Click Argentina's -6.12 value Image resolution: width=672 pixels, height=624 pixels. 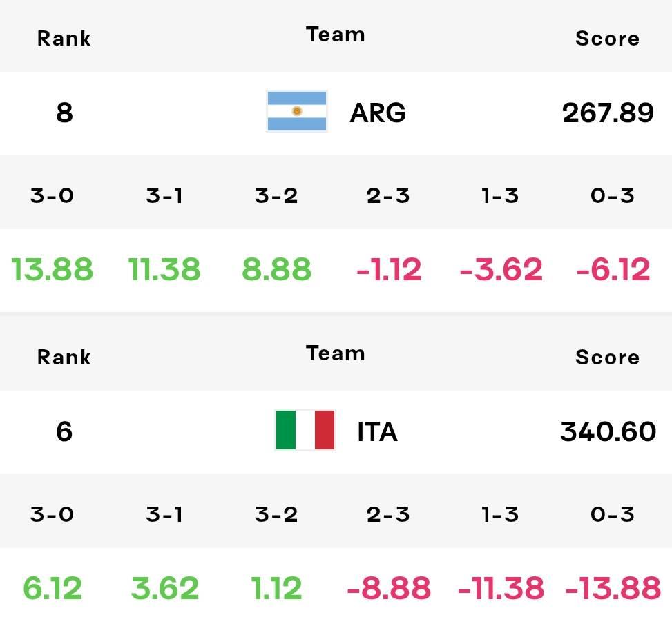[613, 269]
